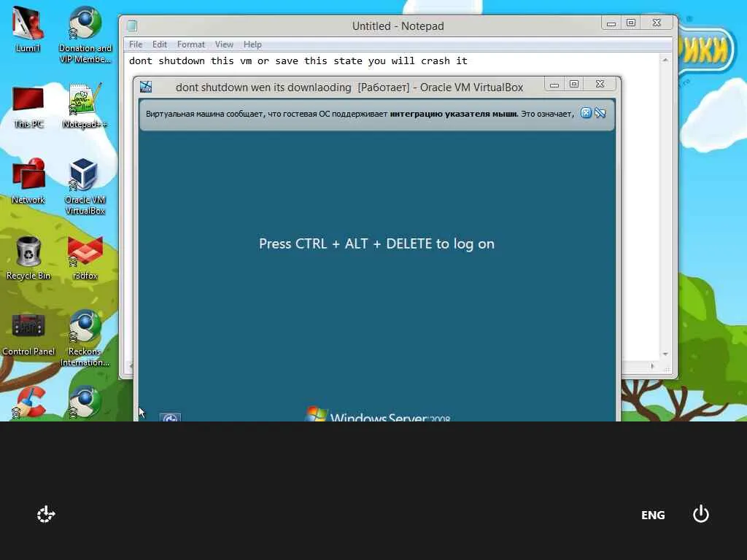
Task: Select the CCleaner icon on desktop
Action: point(28,402)
